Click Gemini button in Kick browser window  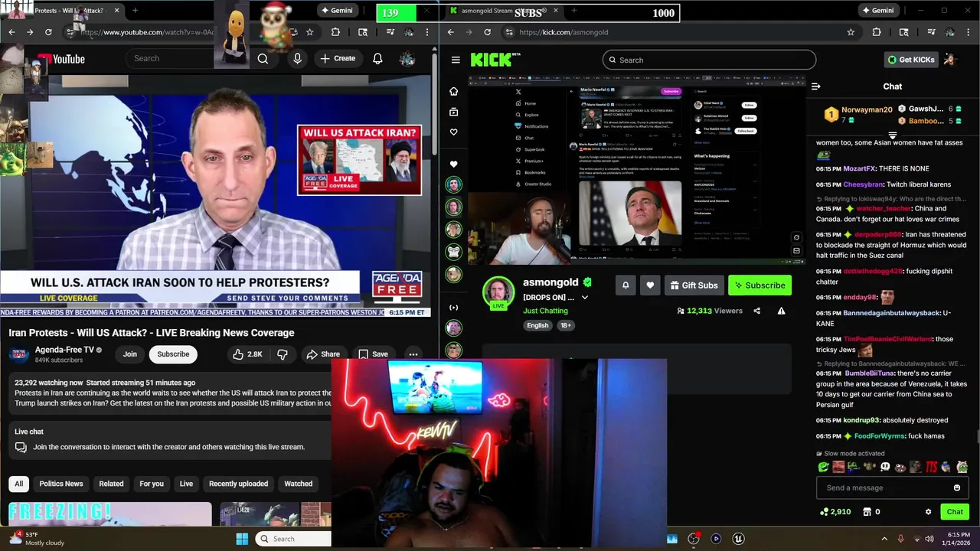tap(877, 11)
